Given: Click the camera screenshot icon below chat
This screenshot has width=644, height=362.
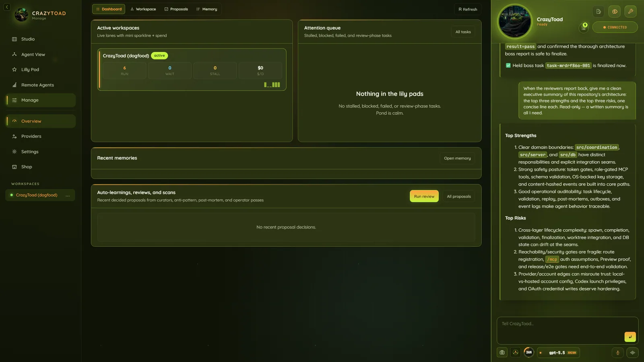Looking at the screenshot, I should [502, 353].
